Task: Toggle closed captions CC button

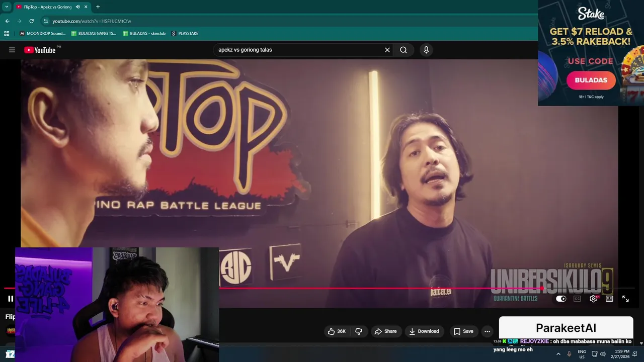Action: [577, 299]
